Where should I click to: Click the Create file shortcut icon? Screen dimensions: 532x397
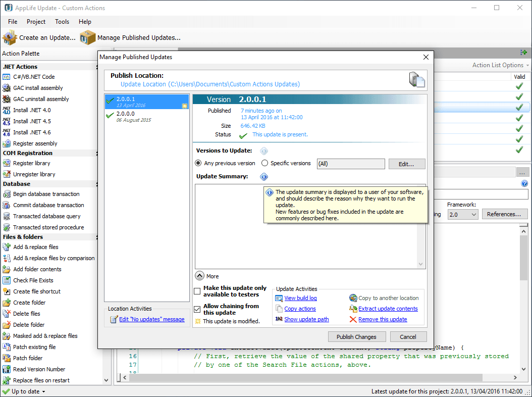[7, 292]
